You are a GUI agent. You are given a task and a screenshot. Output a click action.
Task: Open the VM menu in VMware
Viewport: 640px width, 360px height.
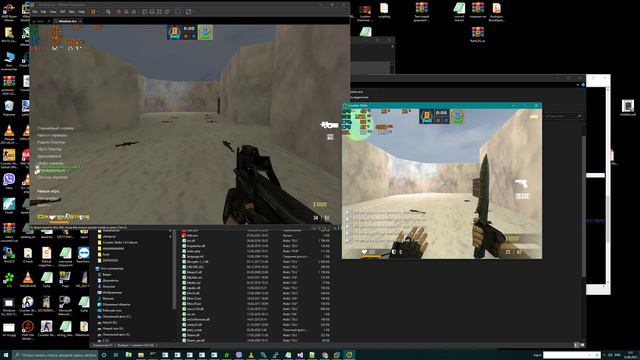[x=62, y=12]
